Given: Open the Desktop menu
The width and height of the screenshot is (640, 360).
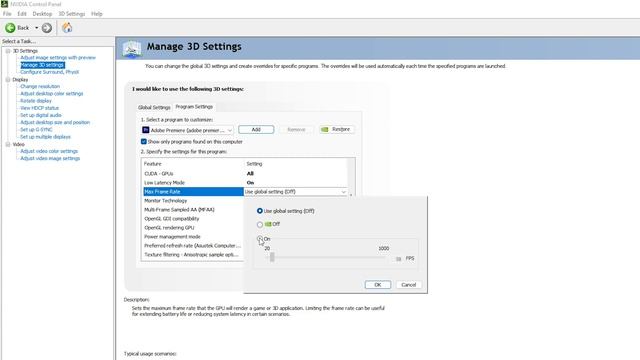Looking at the screenshot, I should 42,14.
